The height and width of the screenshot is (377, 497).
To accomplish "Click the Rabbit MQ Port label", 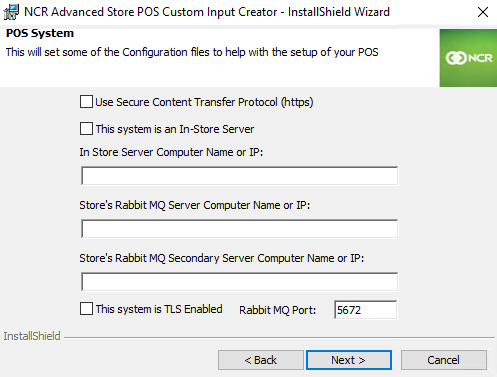I will [x=277, y=310].
